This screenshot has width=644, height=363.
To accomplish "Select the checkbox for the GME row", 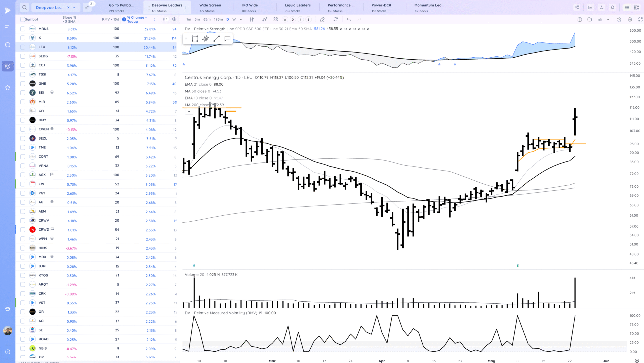I will [22, 83].
